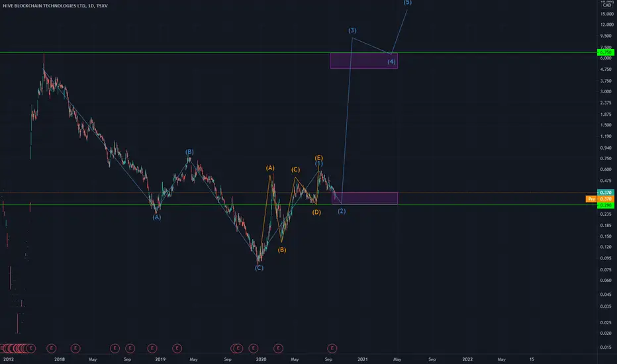This screenshot has width=617, height=364.
Task: Click the 2019 time axis label
Action: click(160, 359)
